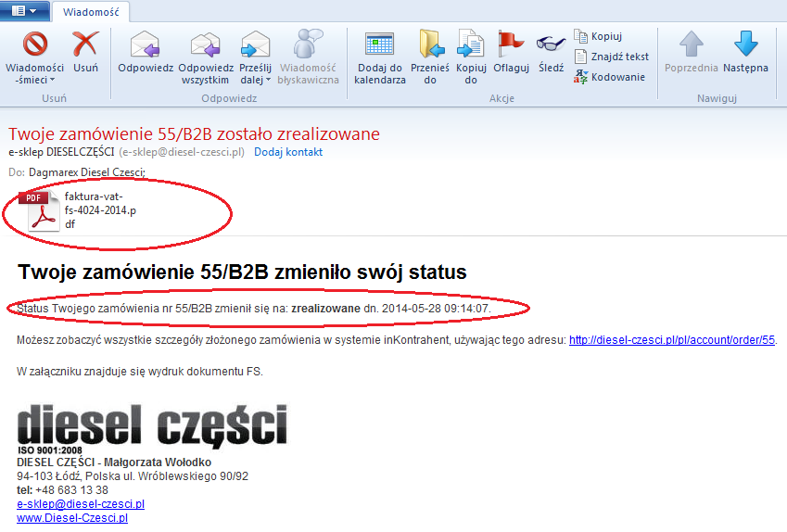Screen dimensions: 787x532
Task: Click the 'ISO 9001:2008' text under logo
Action: [50, 450]
